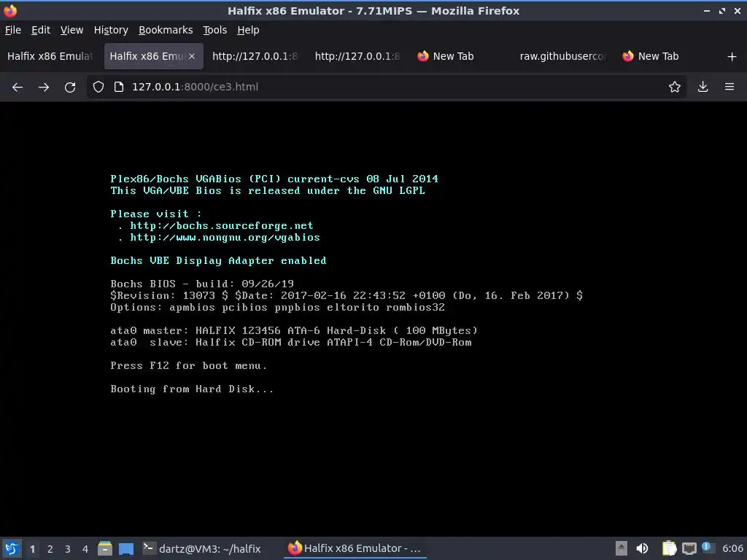Open a new tab with plus button
The height and width of the screenshot is (560, 747).
(732, 57)
